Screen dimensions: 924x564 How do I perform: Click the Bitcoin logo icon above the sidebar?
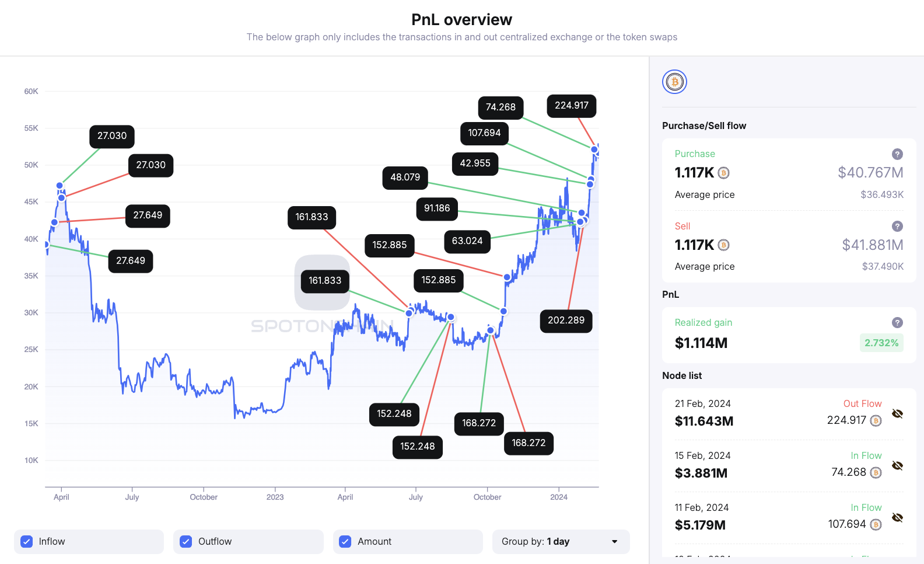[x=674, y=82]
